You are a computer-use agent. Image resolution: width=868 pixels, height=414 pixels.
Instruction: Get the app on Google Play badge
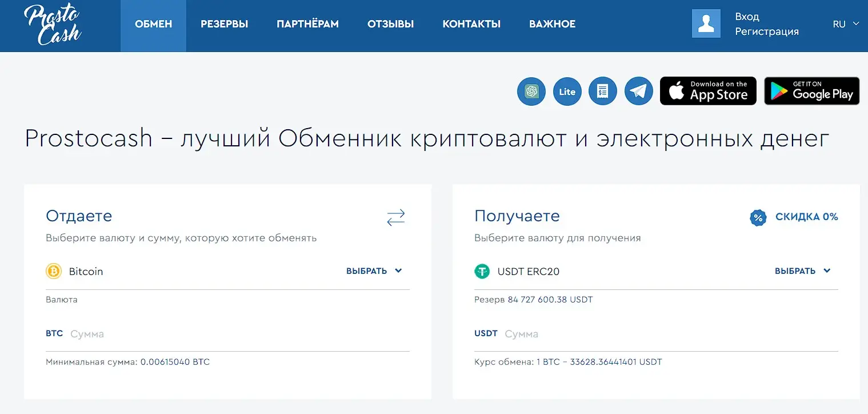coord(812,91)
